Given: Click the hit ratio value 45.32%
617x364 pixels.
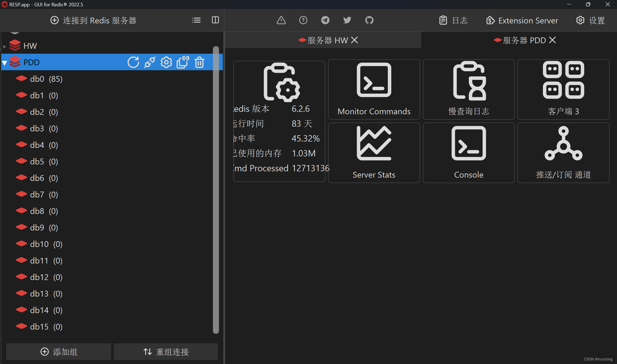Looking at the screenshot, I should click(306, 138).
